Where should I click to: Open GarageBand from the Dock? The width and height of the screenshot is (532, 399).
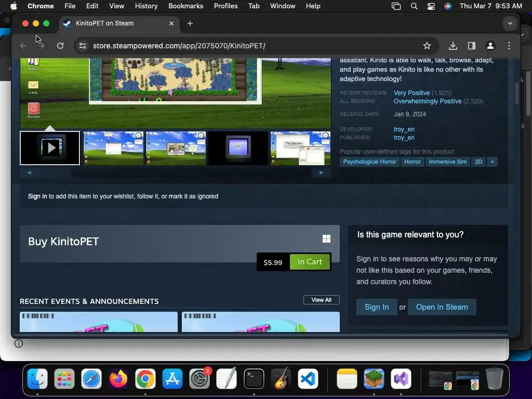tap(281, 379)
